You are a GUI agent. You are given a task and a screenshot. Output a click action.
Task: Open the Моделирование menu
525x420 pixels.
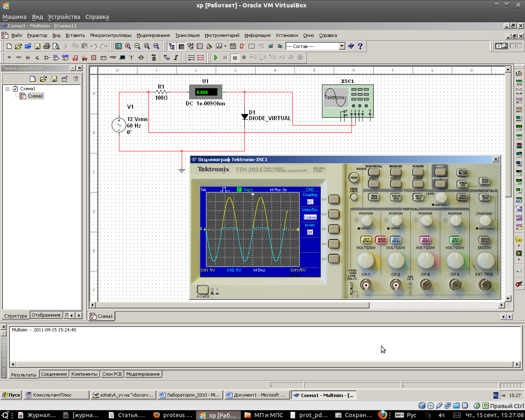[x=153, y=35]
